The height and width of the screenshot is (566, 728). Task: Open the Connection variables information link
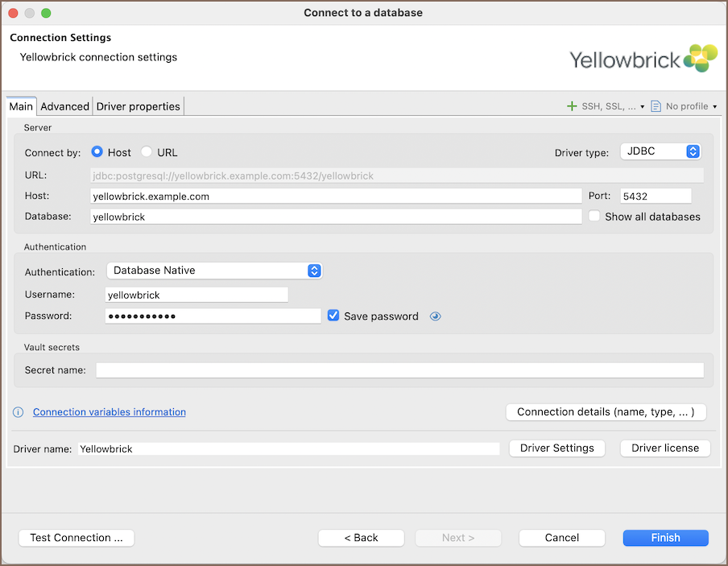[x=110, y=412]
